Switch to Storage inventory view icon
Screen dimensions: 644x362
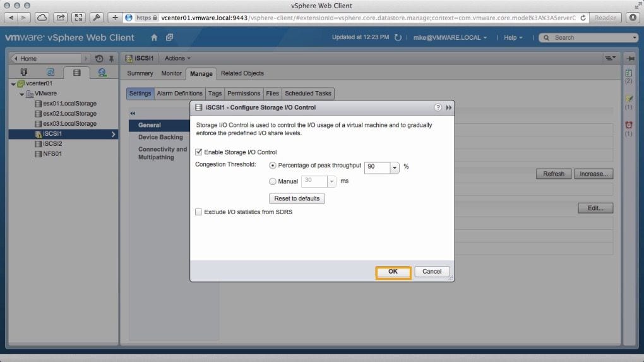77,73
